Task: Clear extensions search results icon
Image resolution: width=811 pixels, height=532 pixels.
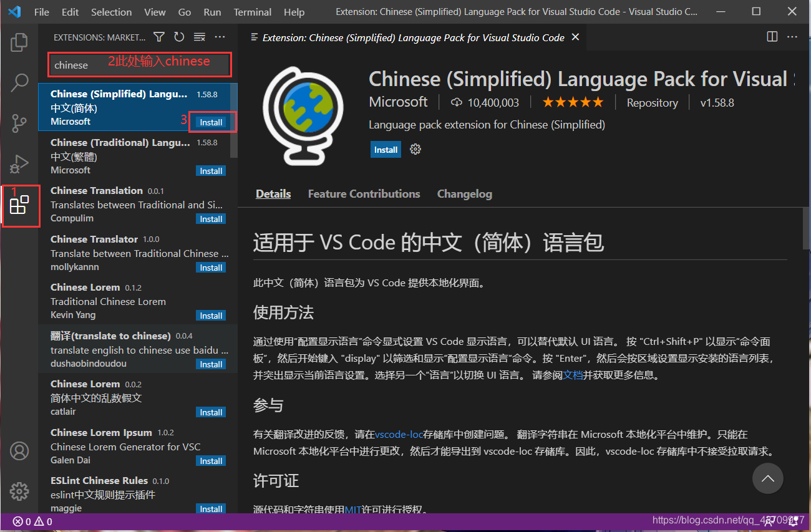Action: click(199, 37)
